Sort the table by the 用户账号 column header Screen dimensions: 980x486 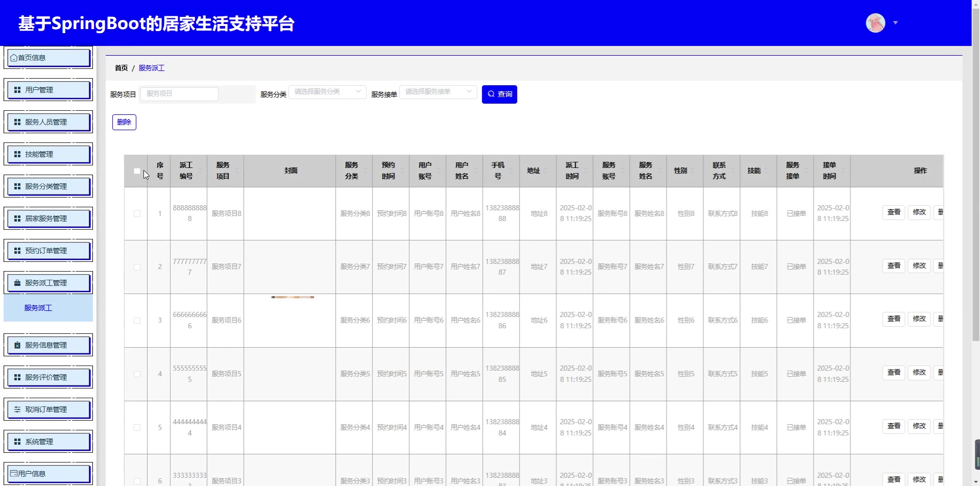click(427, 171)
